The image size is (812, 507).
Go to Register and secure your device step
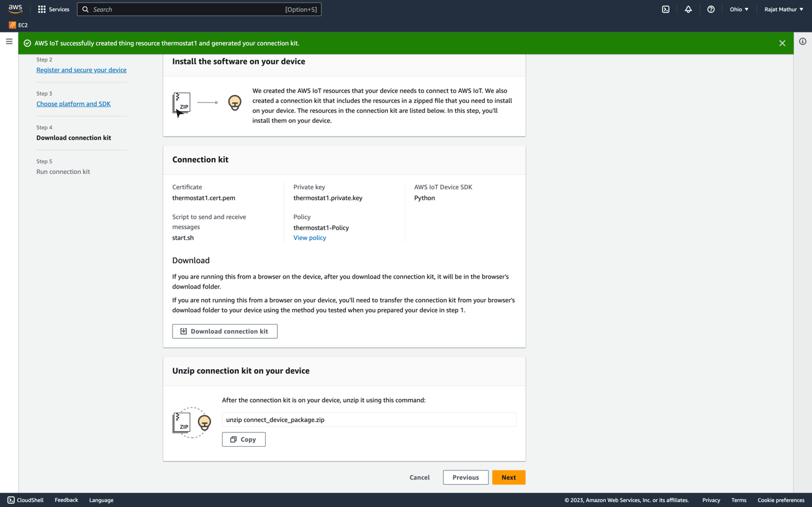[x=81, y=70]
